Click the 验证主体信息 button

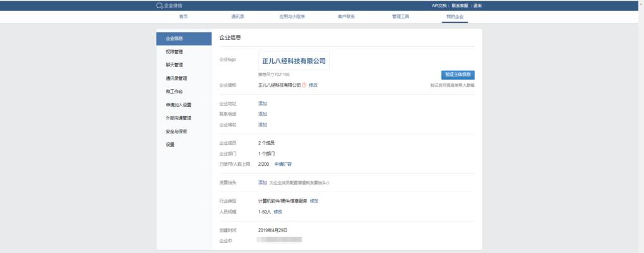[458, 75]
